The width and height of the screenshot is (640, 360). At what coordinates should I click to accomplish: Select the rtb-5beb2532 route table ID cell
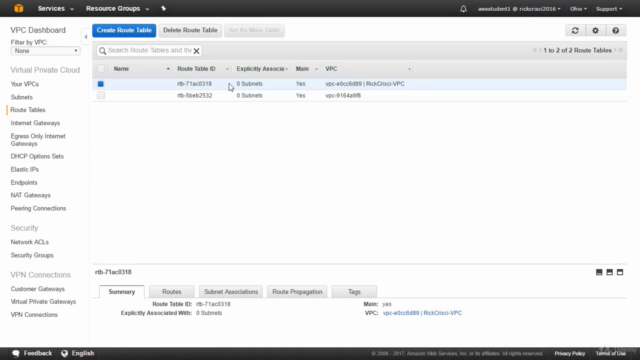point(195,96)
